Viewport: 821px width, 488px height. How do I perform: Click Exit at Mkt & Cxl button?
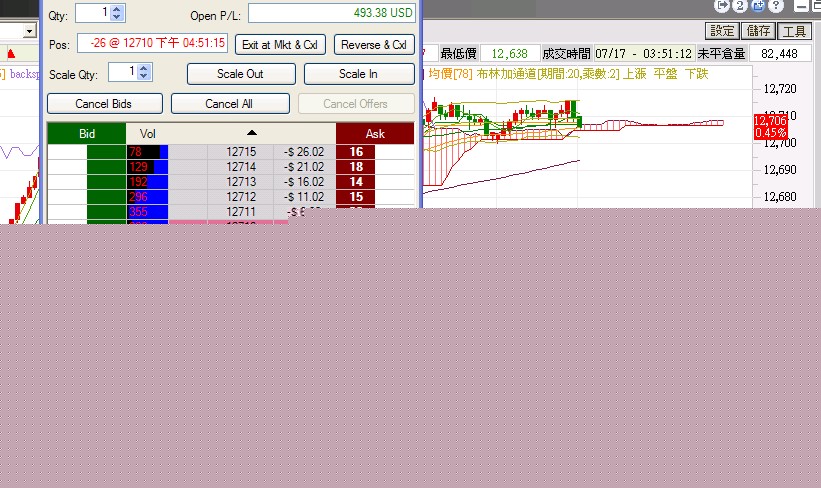point(280,45)
